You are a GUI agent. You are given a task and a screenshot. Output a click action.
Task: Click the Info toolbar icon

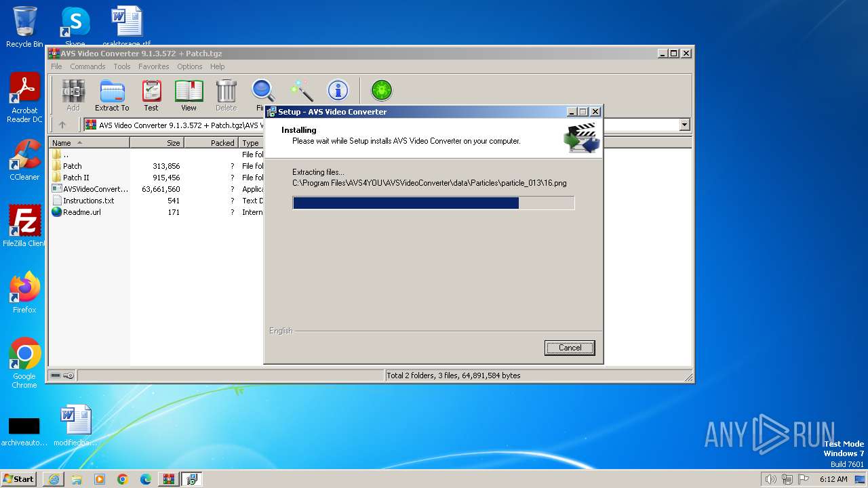point(338,90)
